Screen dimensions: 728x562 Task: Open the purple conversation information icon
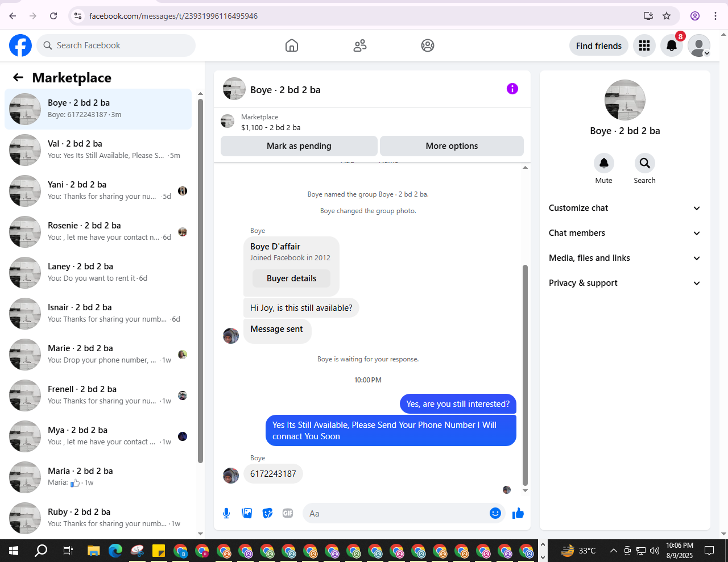[512, 89]
